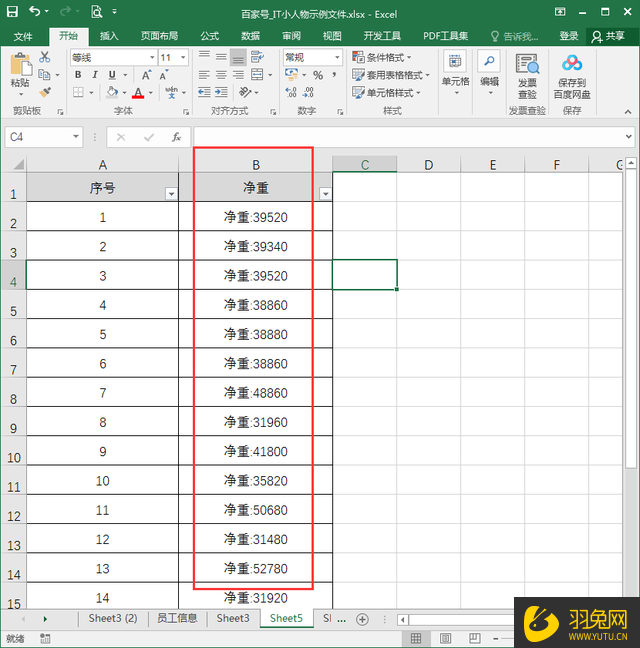Viewport: 640px width, 648px height.
Task: Click Decrease Decimal icon
Action: click(x=308, y=92)
